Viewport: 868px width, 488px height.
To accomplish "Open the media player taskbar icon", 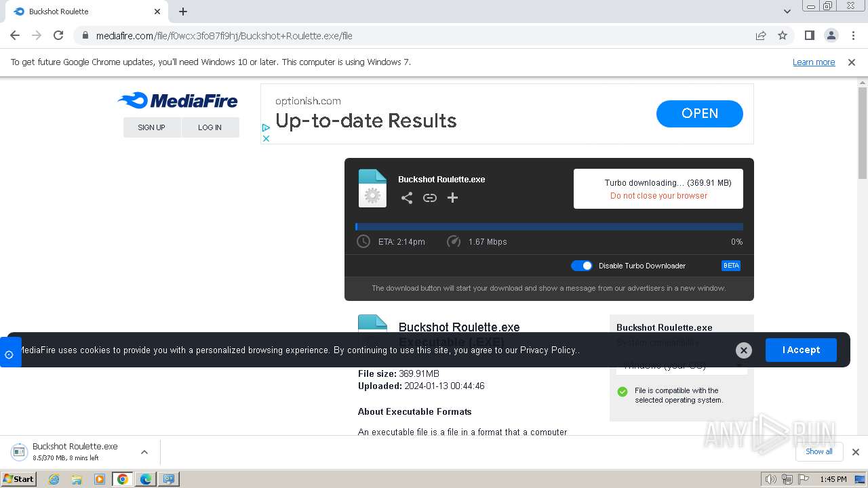I will click(x=100, y=479).
